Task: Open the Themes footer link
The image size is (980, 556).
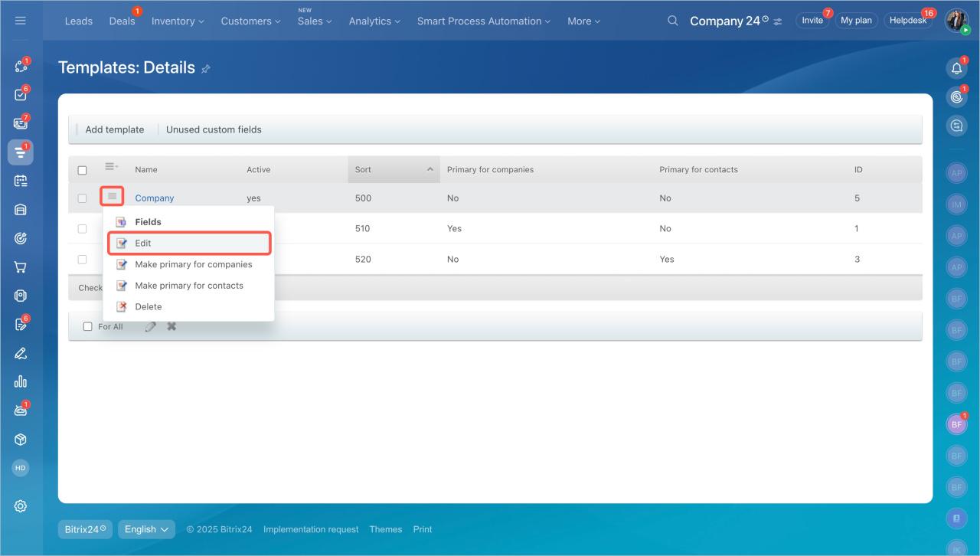Action: coord(386,529)
